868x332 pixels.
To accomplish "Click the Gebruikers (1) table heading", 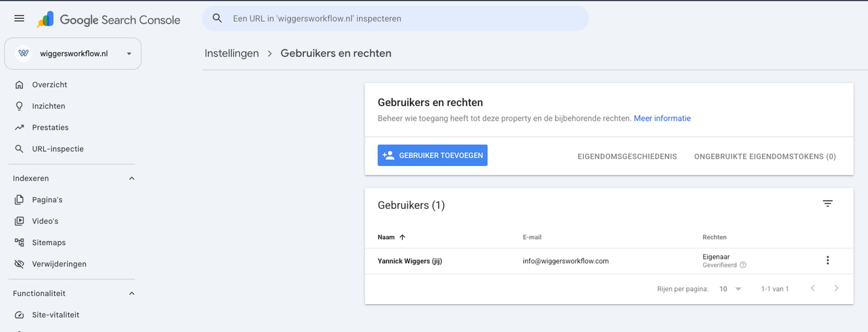I will coord(411,206).
